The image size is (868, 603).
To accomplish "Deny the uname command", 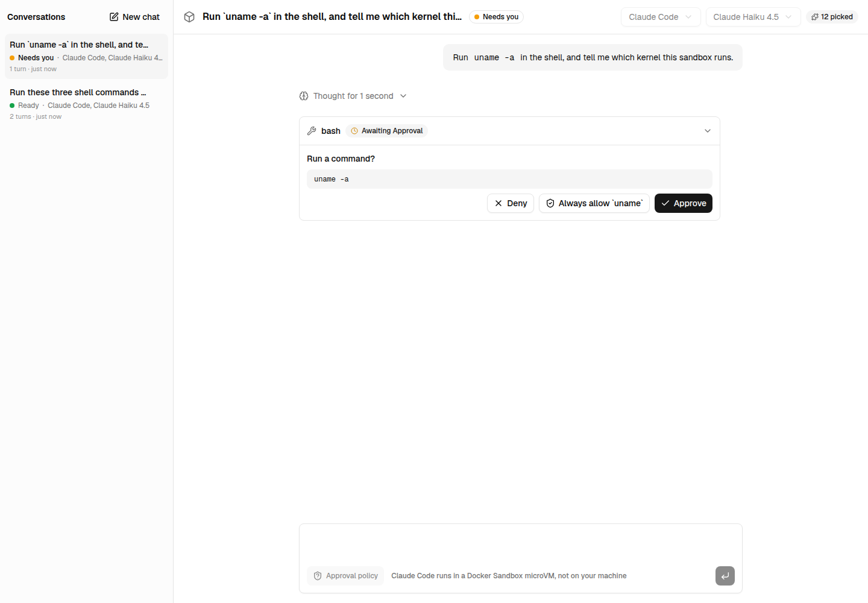I will 511,203.
